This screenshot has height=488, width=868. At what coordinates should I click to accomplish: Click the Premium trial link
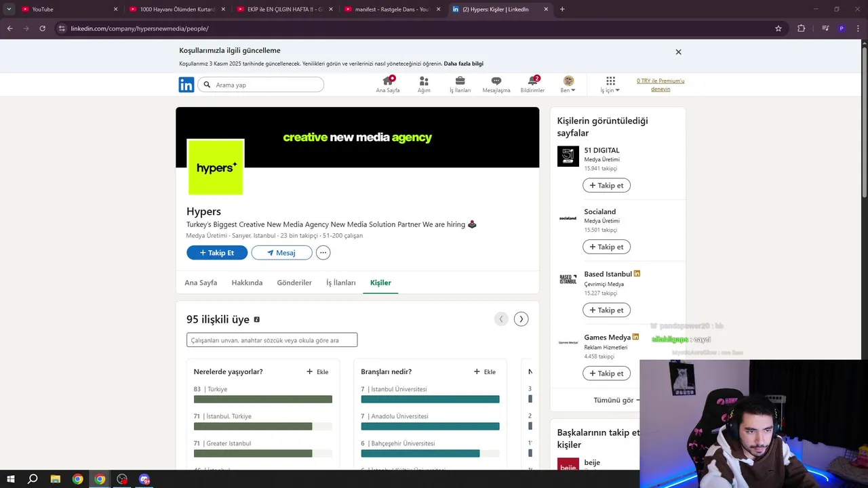[x=660, y=85]
